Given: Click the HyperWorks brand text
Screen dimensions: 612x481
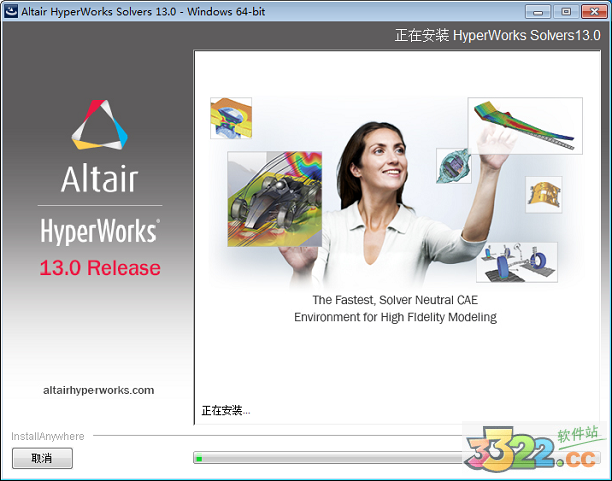Looking at the screenshot, I should [100, 231].
